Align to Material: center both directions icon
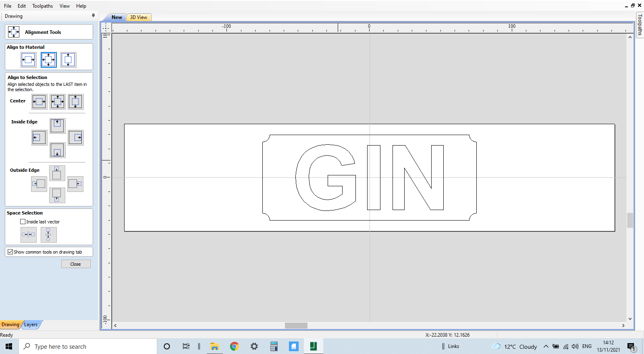Viewport: 644px width, 354px height. (48, 60)
